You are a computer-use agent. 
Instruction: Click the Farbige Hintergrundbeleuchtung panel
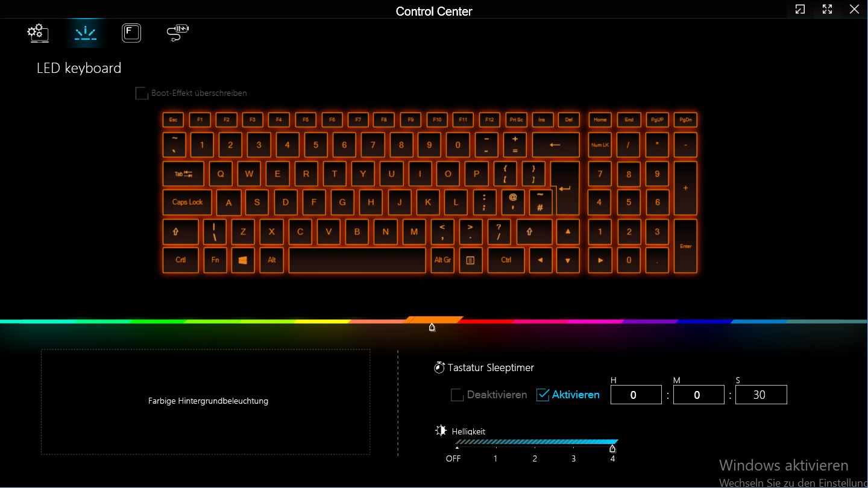[206, 401]
